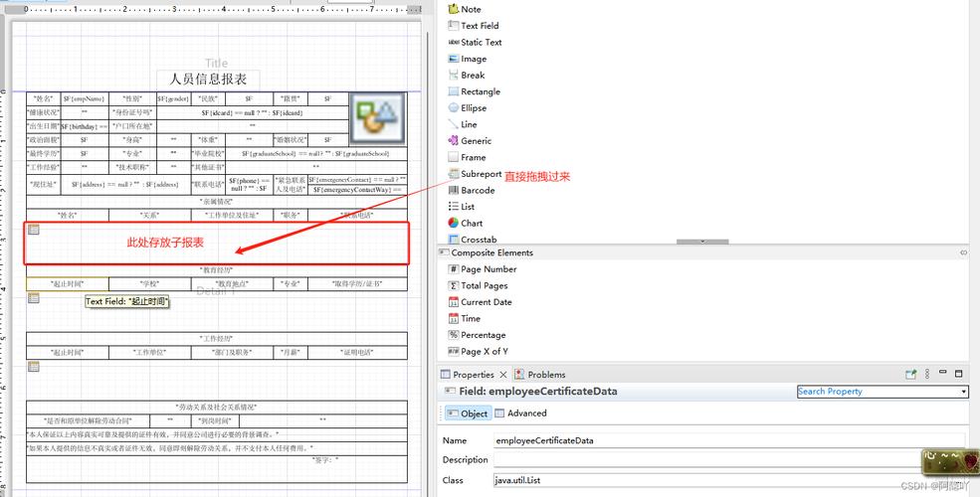Select the Object properties tab
980x497 pixels.
pyautogui.click(x=468, y=414)
